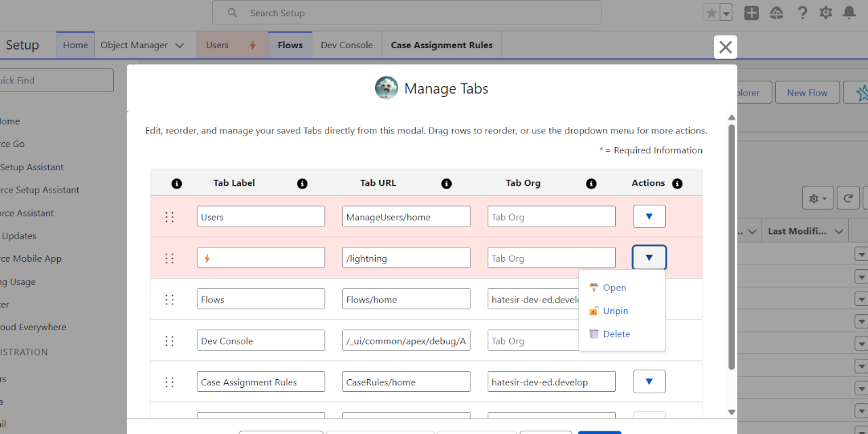The width and height of the screenshot is (868, 434).
Task: Edit the CaseRules/home URL field
Action: pos(406,382)
